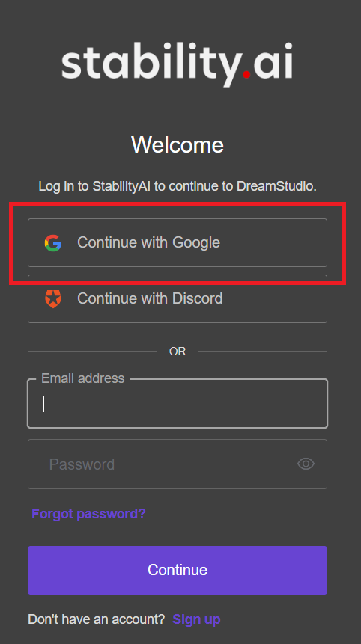This screenshot has height=644, width=361.
Task: Click the Welcome heading
Action: [x=178, y=144]
